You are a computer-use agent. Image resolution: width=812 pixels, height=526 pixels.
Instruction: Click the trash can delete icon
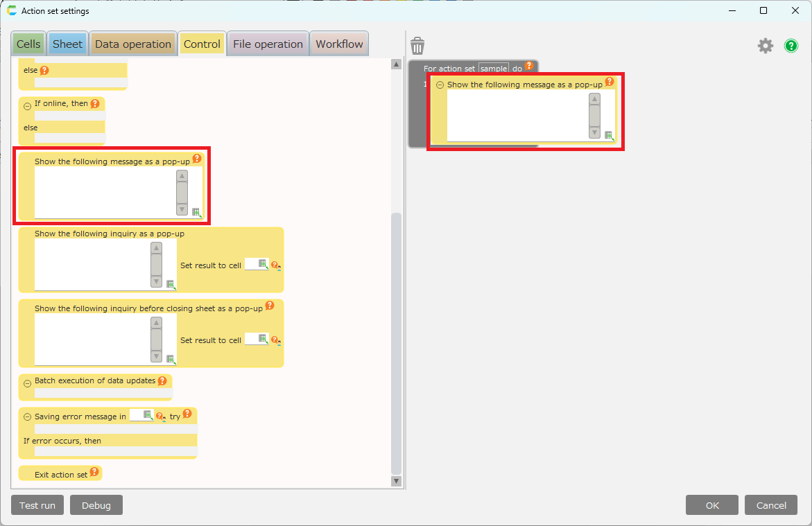[x=417, y=46]
